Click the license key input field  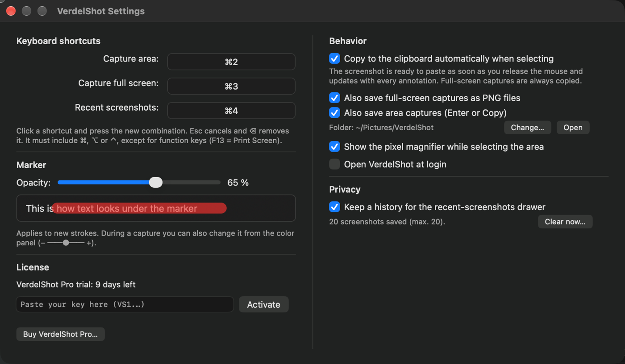[x=125, y=304]
